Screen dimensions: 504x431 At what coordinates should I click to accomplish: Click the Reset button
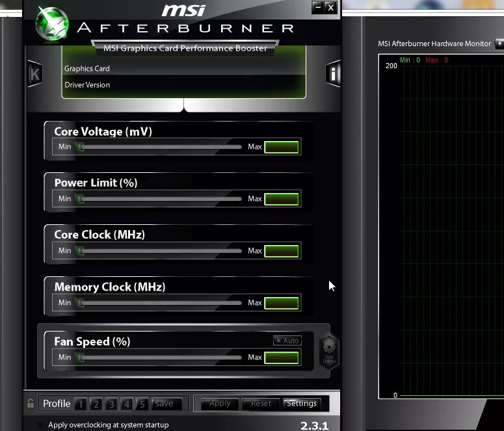click(261, 404)
